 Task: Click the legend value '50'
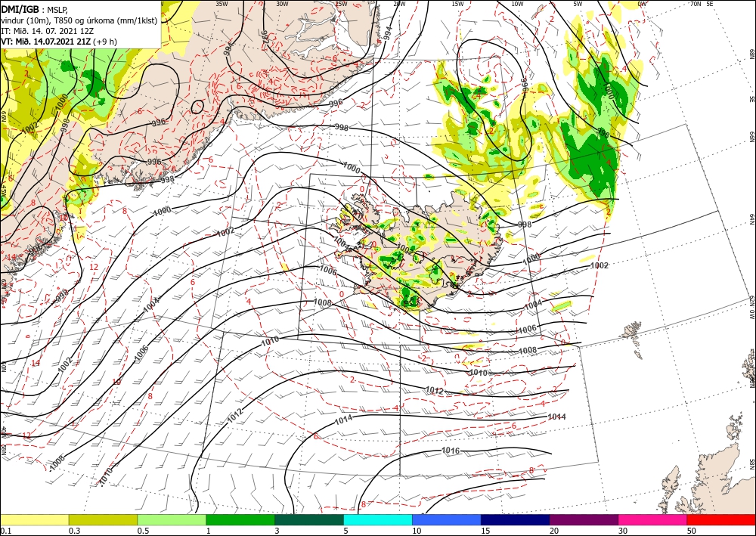pos(692,531)
